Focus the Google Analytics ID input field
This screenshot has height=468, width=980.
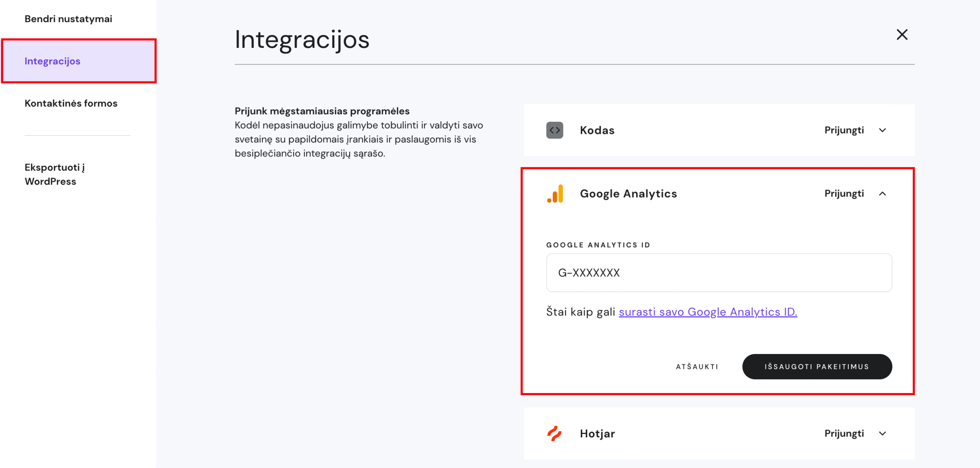[x=719, y=272]
